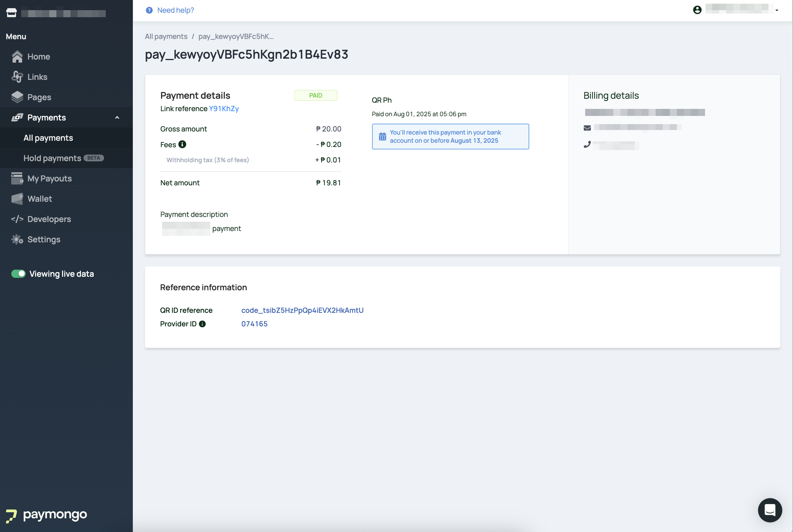Open the account dropdown arrow
Viewport: 793px width, 532px height.
pos(776,10)
